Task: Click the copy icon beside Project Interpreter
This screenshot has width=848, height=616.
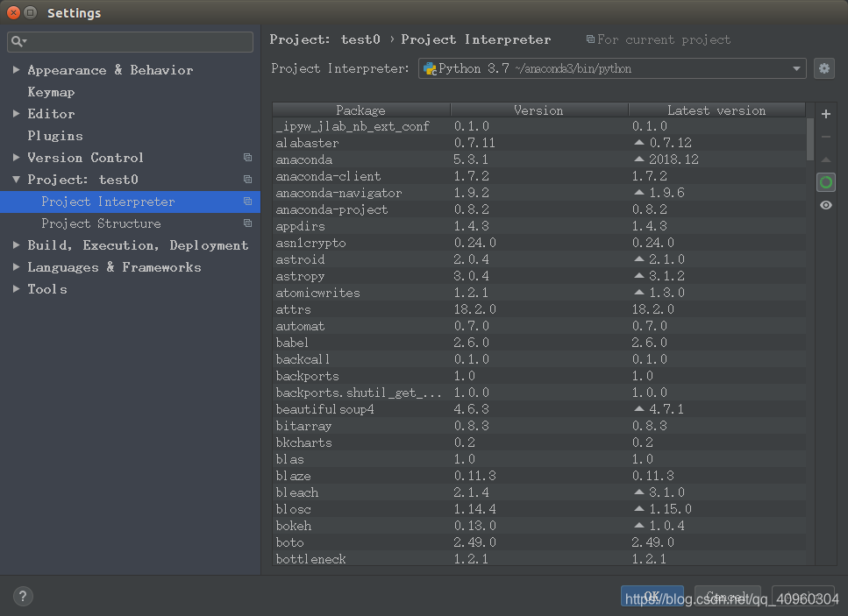Action: pyautogui.click(x=247, y=201)
